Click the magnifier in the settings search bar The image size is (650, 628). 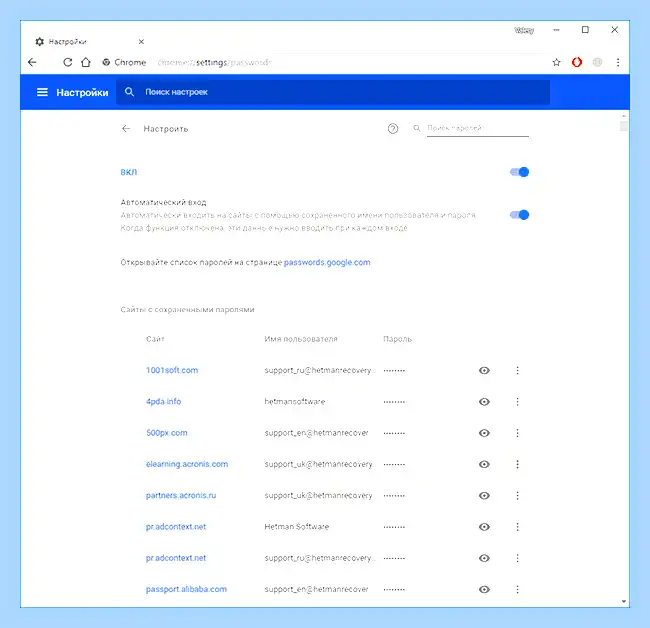pyautogui.click(x=129, y=92)
